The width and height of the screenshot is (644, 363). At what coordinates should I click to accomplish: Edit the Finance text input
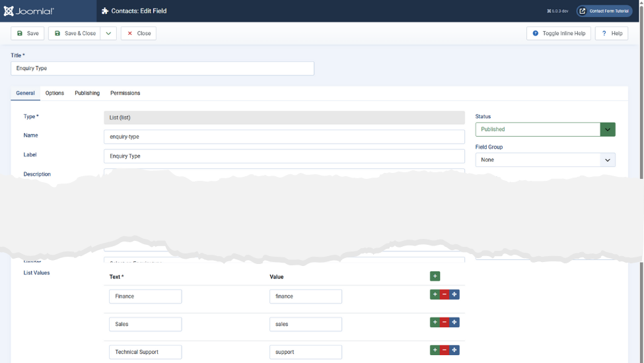click(145, 296)
